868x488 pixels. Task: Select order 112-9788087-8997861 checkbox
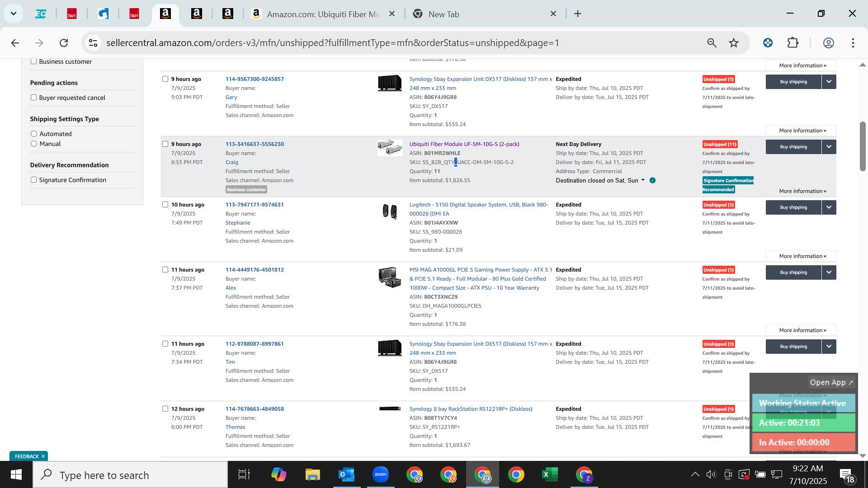click(x=165, y=344)
